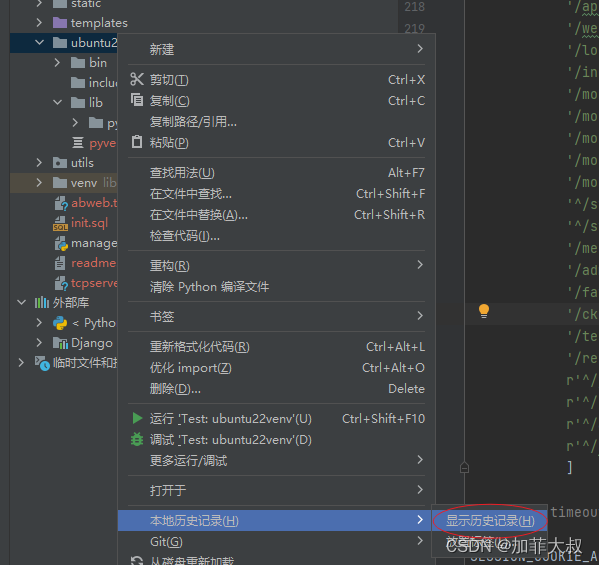Click the venv folder icon
This screenshot has width=599, height=565.
60,183
